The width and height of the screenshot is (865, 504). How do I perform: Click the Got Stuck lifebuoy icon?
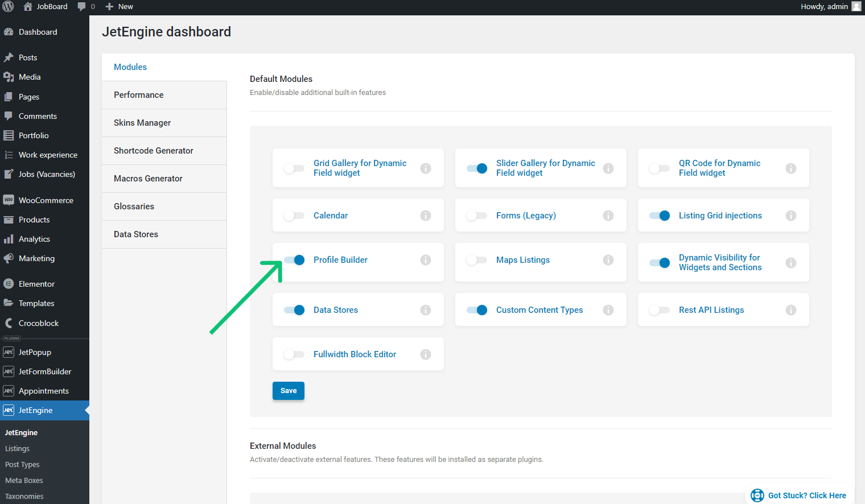[757, 495]
